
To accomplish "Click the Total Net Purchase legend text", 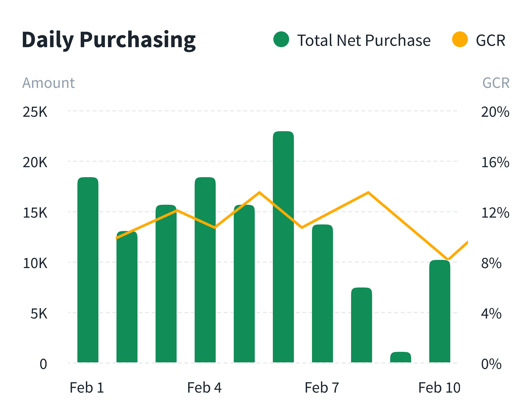I will coord(364,40).
